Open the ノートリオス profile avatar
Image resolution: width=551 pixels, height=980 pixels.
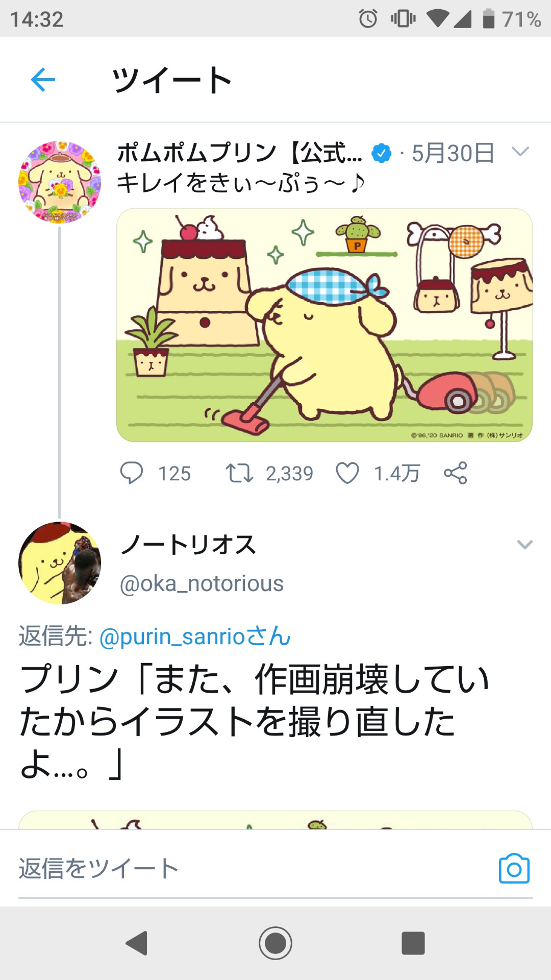coord(60,563)
